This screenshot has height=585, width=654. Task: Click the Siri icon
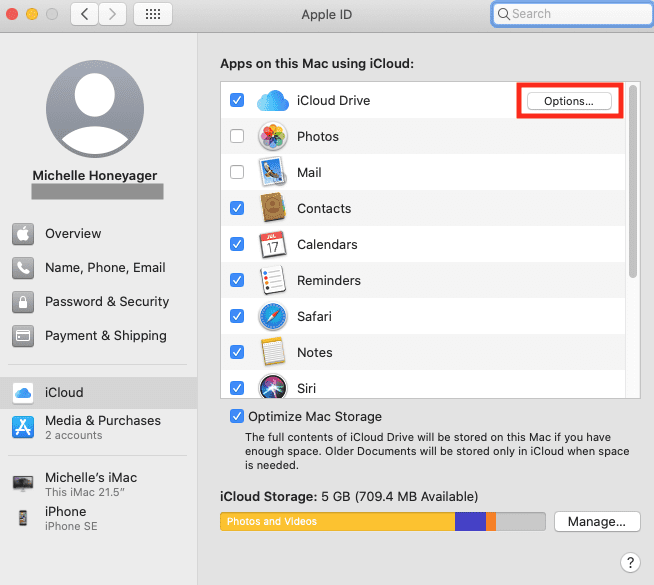tap(273, 387)
